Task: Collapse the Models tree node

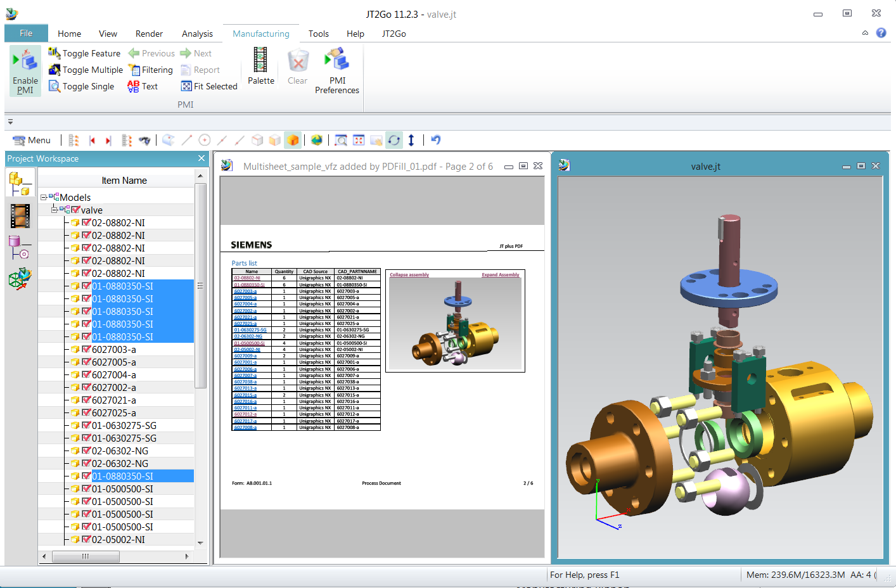Action: click(x=44, y=198)
